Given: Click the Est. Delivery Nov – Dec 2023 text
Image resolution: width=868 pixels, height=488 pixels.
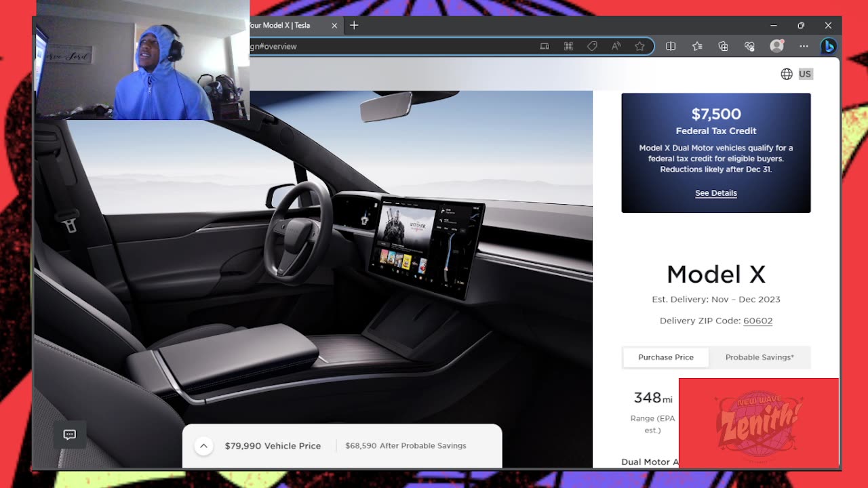Looking at the screenshot, I should pos(716,300).
